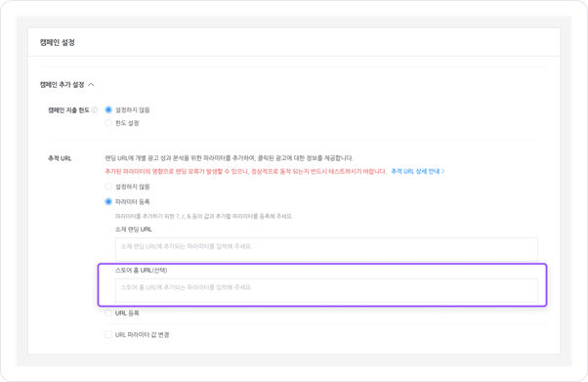Click the arrow after 추적 URL 상세 안내
The width and height of the screenshot is (588, 382).
(442, 171)
